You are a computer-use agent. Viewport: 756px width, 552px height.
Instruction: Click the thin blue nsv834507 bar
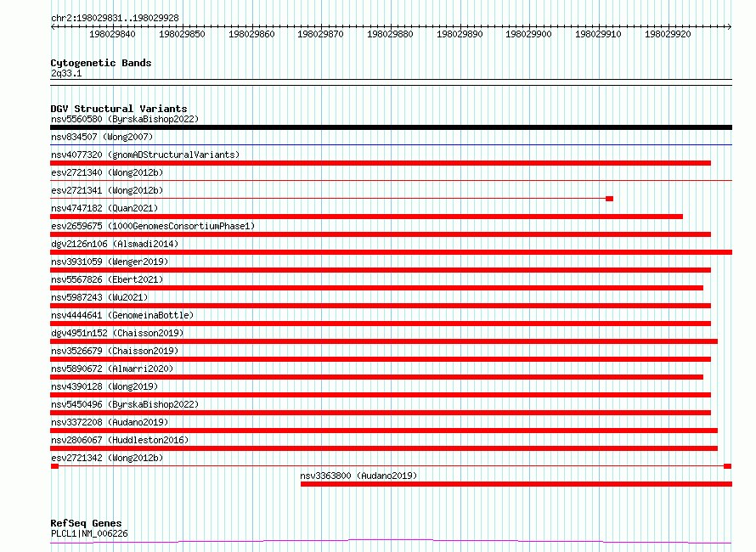(x=391, y=144)
